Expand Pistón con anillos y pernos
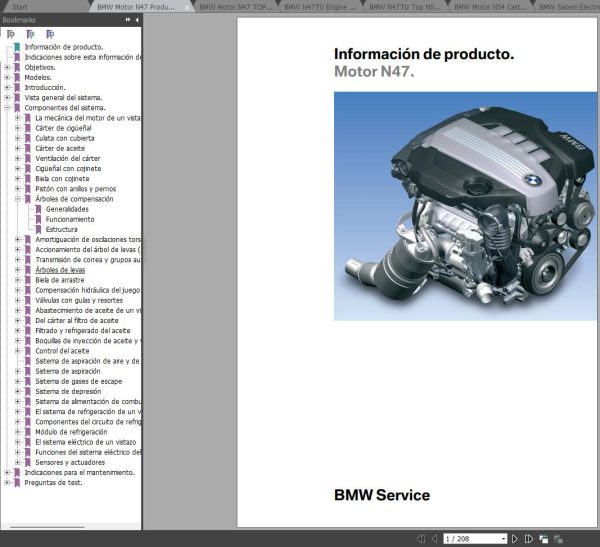Viewport: 600px width, 547px height. (18, 189)
